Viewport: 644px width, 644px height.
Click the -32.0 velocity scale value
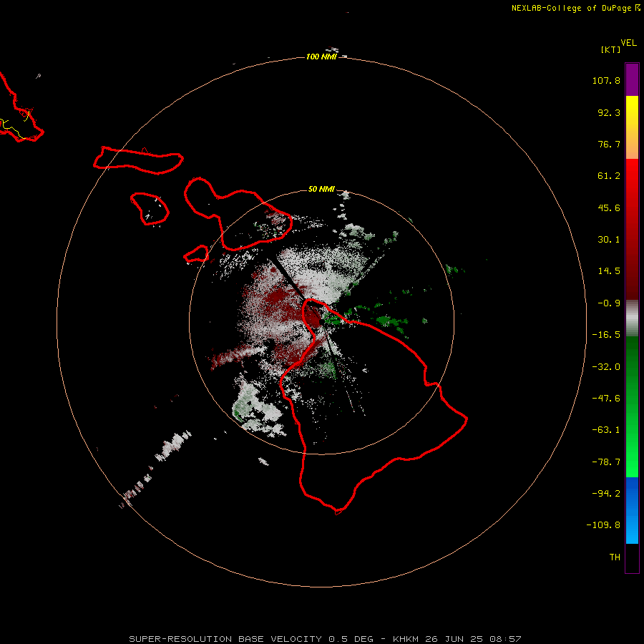(x=606, y=367)
